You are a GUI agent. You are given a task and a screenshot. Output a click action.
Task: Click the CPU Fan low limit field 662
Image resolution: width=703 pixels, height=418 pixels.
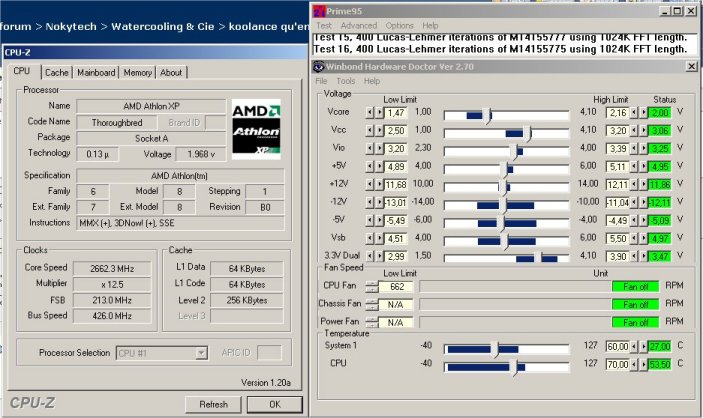(396, 287)
